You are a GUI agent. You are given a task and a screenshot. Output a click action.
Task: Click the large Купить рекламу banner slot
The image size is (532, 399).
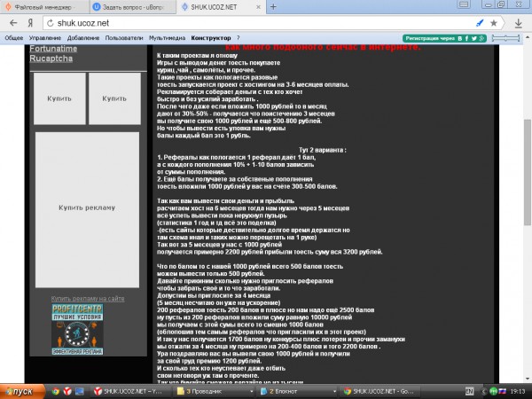pos(87,209)
